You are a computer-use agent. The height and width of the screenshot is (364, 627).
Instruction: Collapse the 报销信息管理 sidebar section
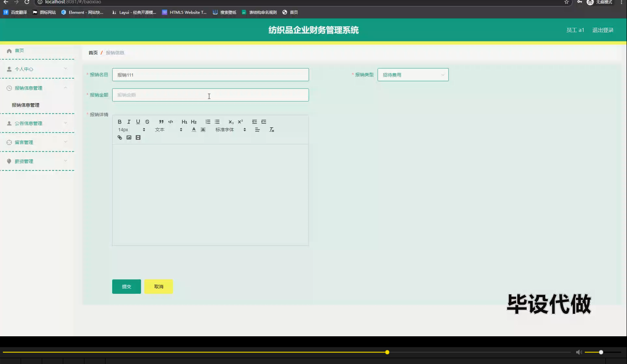click(x=37, y=88)
